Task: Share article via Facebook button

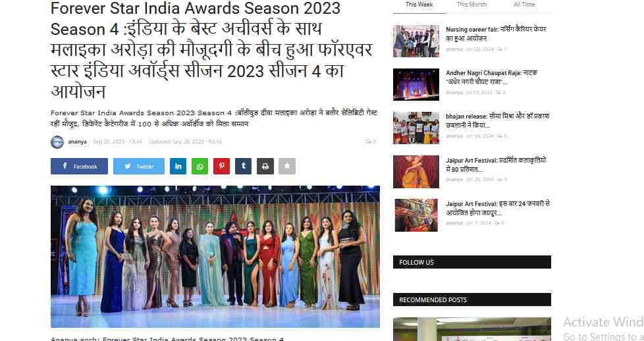Action: [x=79, y=167]
